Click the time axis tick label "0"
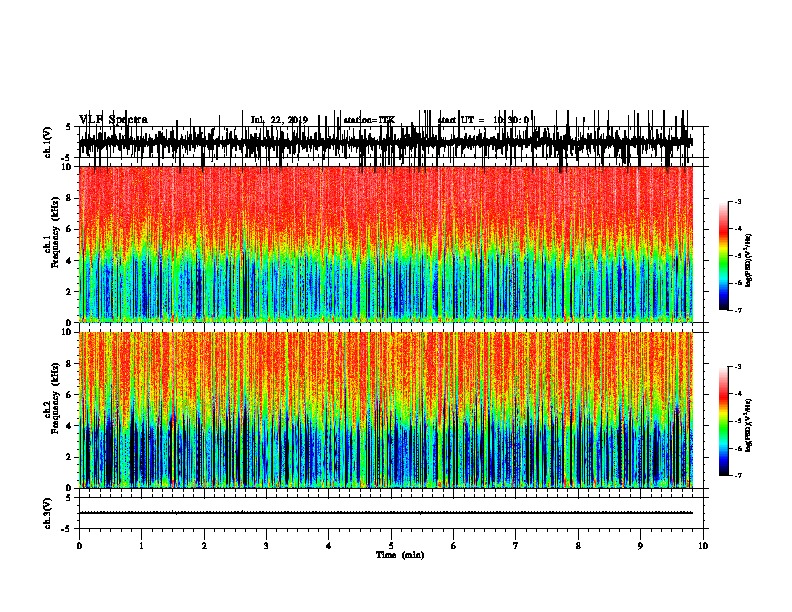The height and width of the screenshot is (612, 792). [x=79, y=546]
